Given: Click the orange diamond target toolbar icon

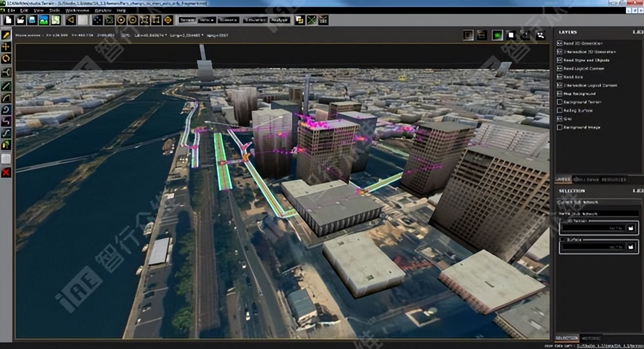Looking at the screenshot, I should [168, 20].
